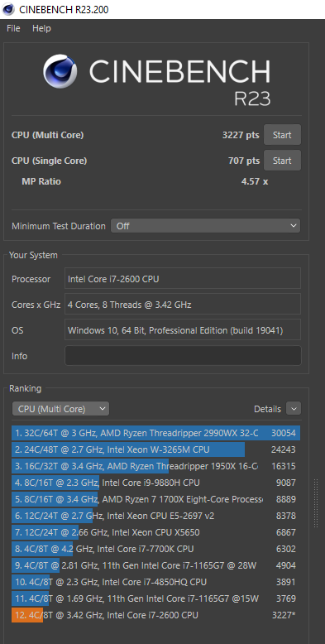This screenshot has height=644, width=325.
Task: Select ranking row 3 Threadripper 1950X
Action: (156, 466)
